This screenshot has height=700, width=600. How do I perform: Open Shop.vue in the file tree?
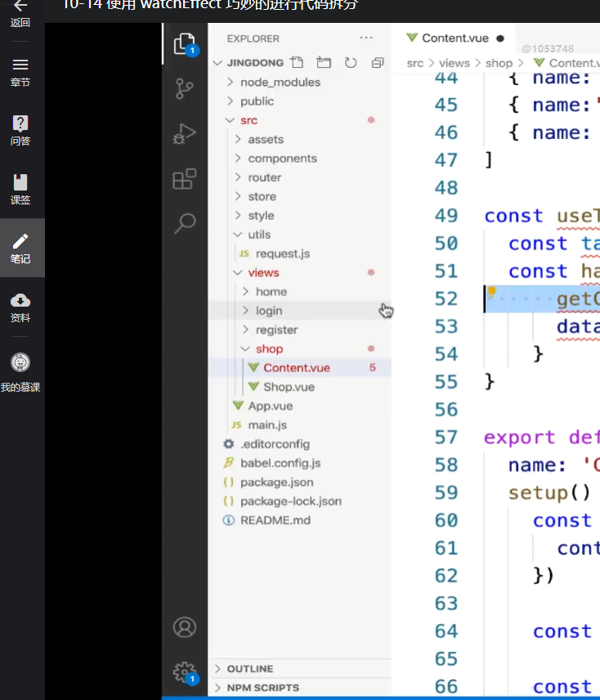pyautogui.click(x=289, y=387)
